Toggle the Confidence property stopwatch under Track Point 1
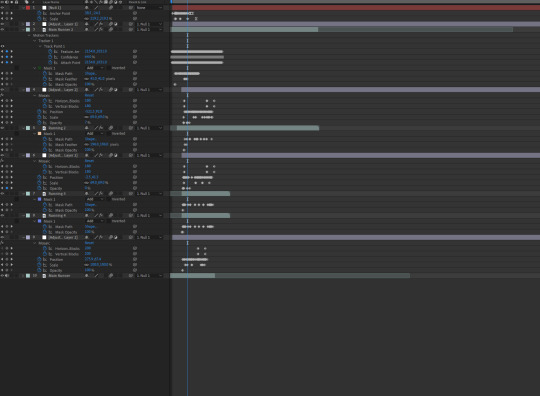The width and height of the screenshot is (540, 396). point(50,57)
